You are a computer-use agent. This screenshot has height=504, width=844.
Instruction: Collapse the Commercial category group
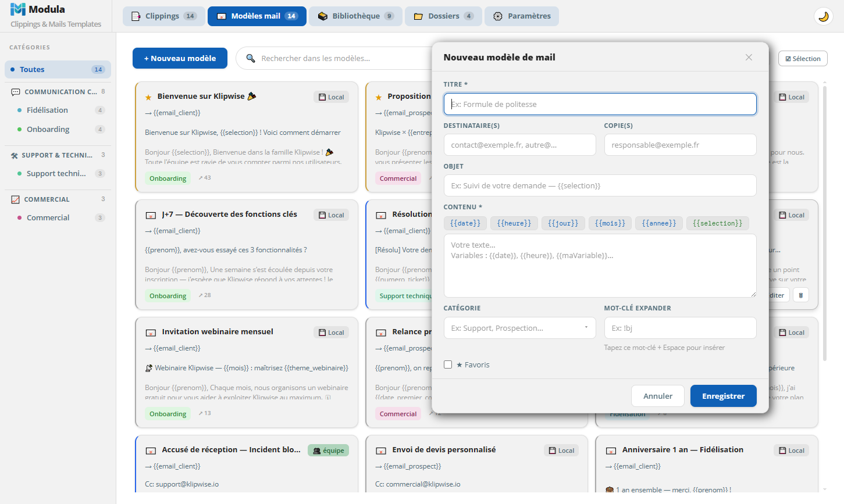pyautogui.click(x=58, y=199)
